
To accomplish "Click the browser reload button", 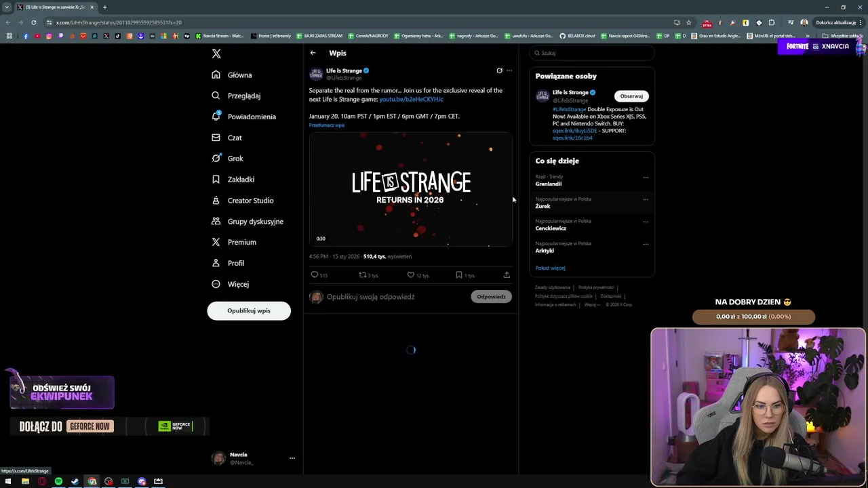I will click(x=33, y=22).
